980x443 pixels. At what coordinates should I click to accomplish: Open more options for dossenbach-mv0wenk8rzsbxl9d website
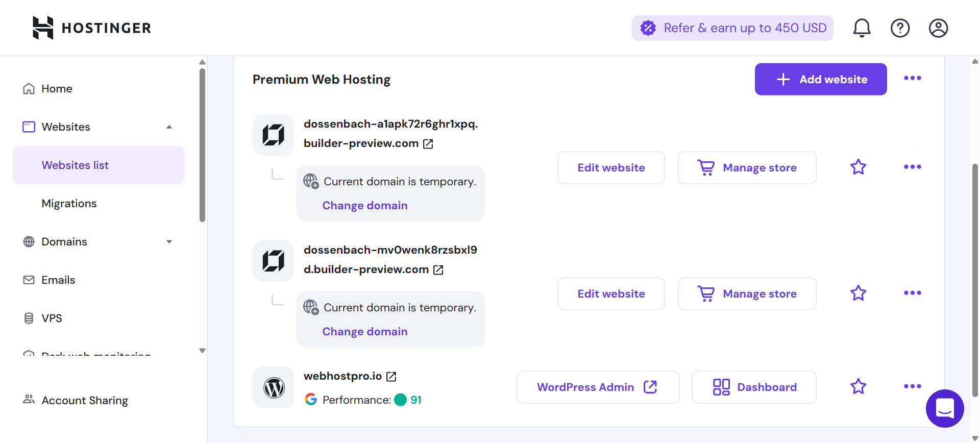[913, 293]
